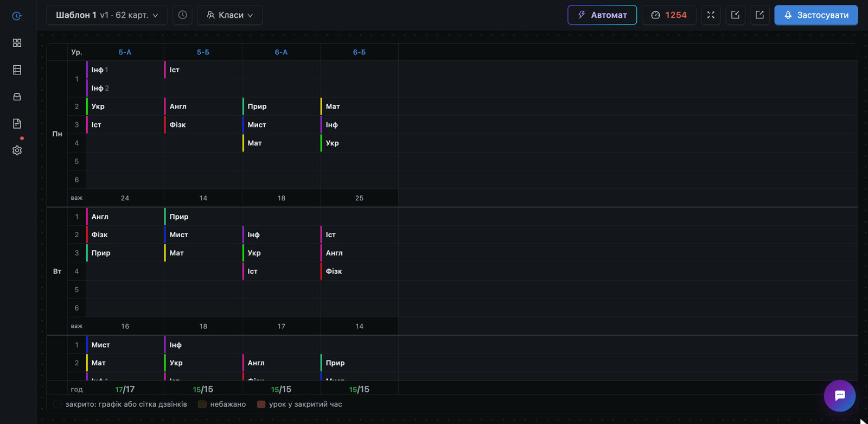The width and height of the screenshot is (868, 424).
Task: Click the 1254 score gauge indicator
Action: [x=669, y=15]
